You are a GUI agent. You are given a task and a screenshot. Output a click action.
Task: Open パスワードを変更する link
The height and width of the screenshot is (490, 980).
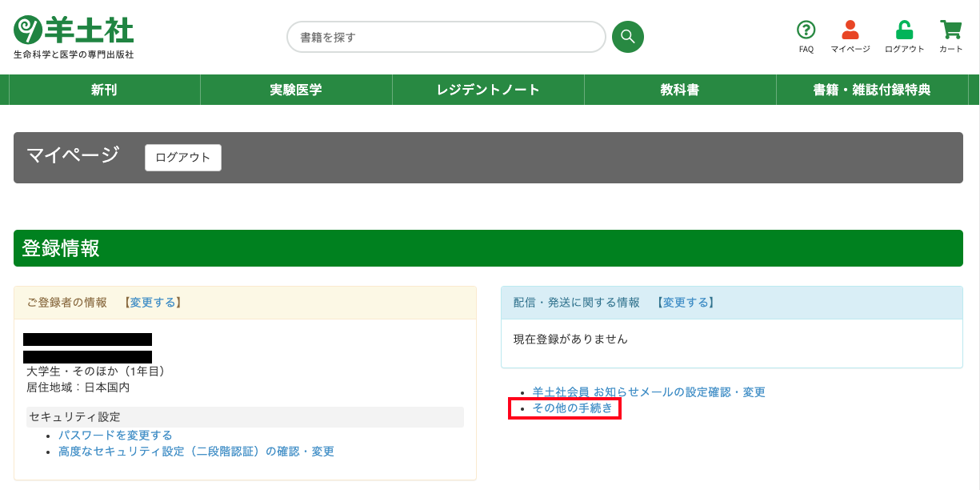pos(115,435)
